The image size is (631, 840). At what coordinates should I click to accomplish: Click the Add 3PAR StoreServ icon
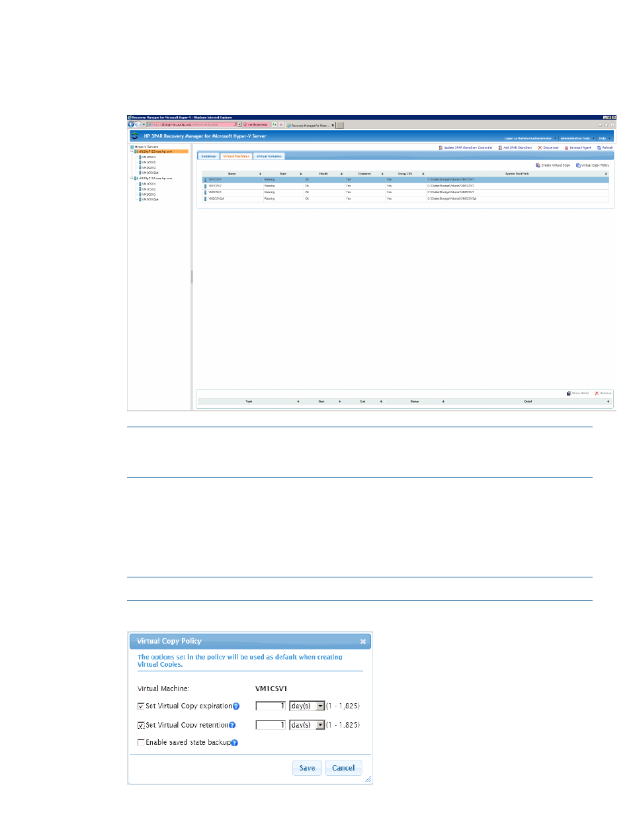[x=501, y=147]
